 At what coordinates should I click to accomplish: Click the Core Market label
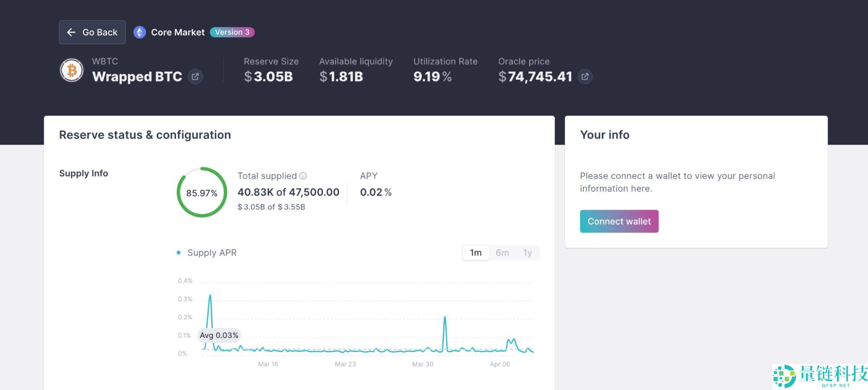(178, 32)
